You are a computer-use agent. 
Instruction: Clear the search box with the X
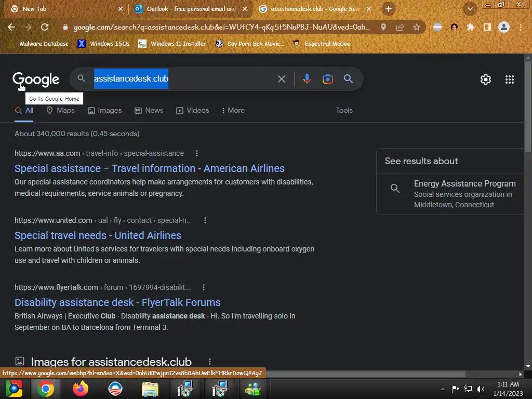[x=282, y=79]
